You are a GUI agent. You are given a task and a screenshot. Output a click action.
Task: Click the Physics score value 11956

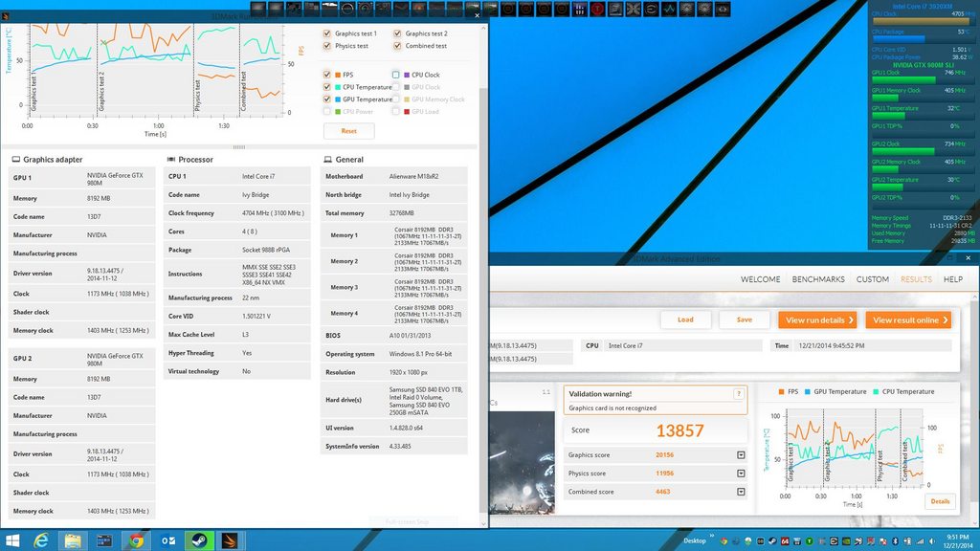(x=664, y=473)
